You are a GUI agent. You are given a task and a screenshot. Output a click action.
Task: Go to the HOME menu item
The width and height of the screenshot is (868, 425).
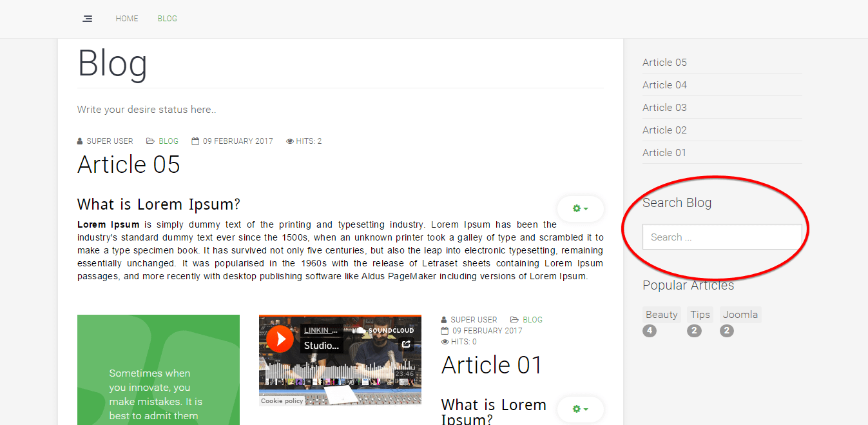(x=127, y=19)
